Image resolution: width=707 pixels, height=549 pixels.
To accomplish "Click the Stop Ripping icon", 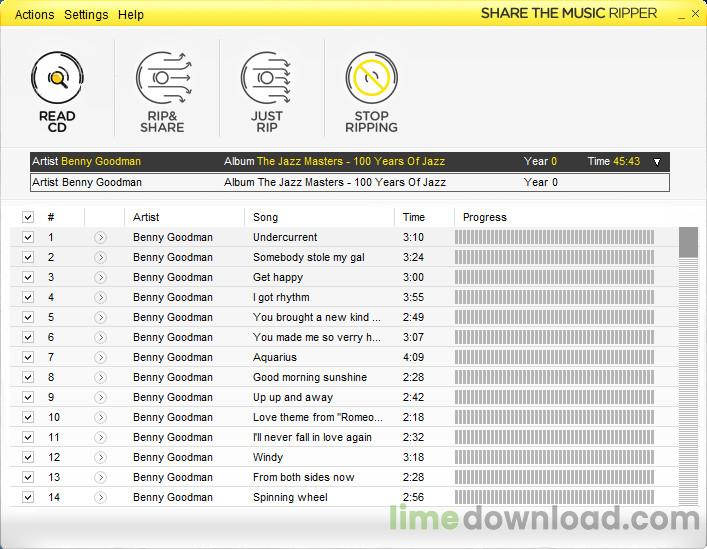I will (372, 78).
